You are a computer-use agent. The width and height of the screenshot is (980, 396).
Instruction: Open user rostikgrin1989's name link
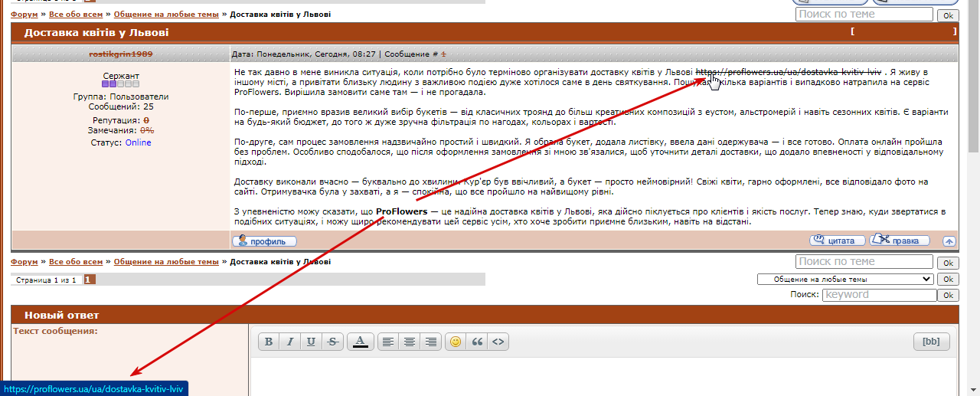[121, 54]
